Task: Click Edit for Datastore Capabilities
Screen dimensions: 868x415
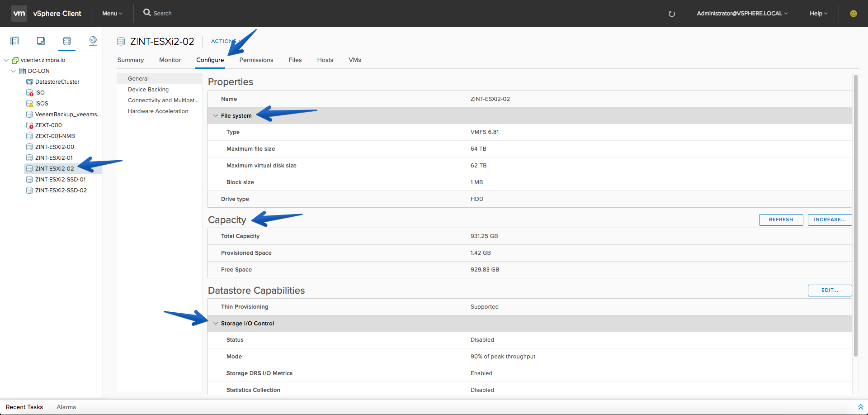Action: coord(830,291)
